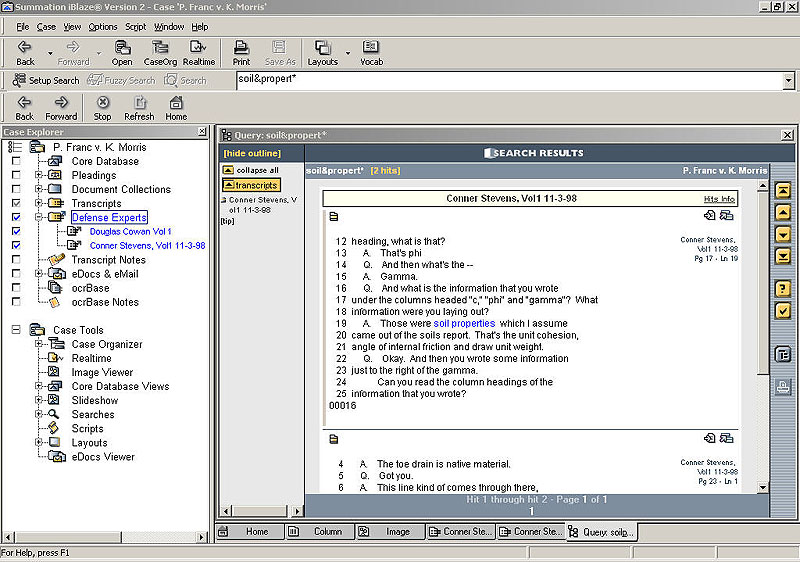Viewport: 800px width, 562px height.
Task: Click the Print toolbar icon
Action: pos(241,53)
